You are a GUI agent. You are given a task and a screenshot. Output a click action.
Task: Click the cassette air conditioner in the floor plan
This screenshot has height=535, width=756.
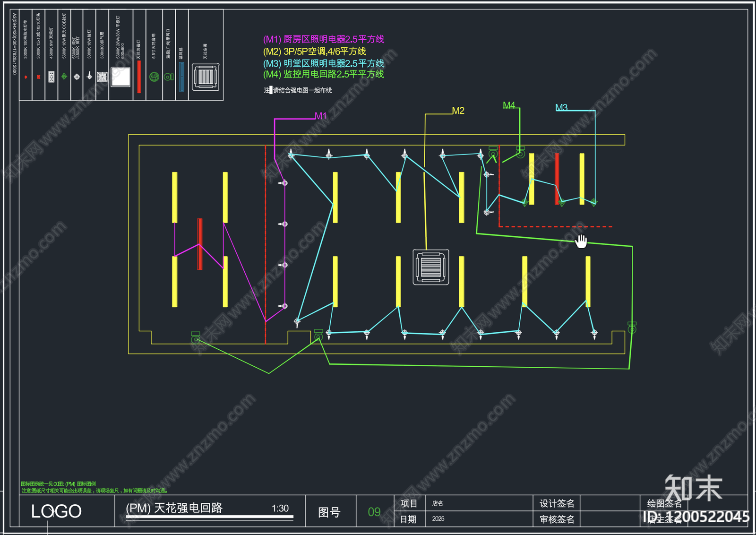click(431, 267)
